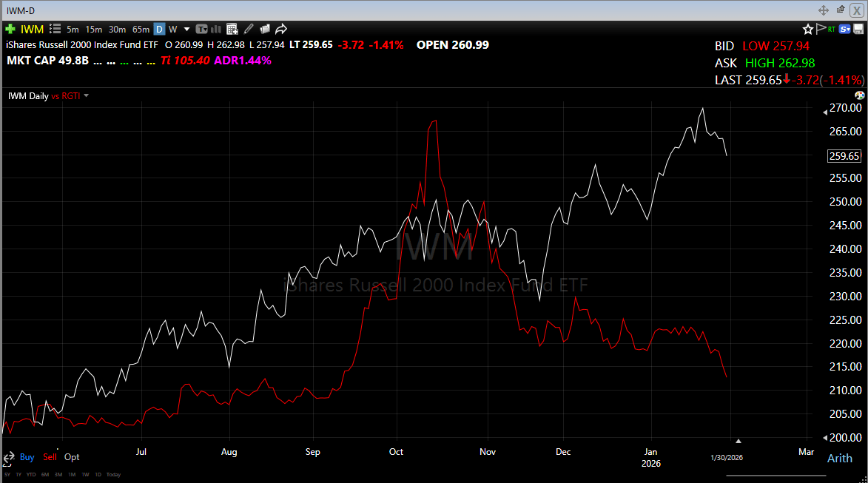Click the four-arrow move window icon

(x=823, y=10)
